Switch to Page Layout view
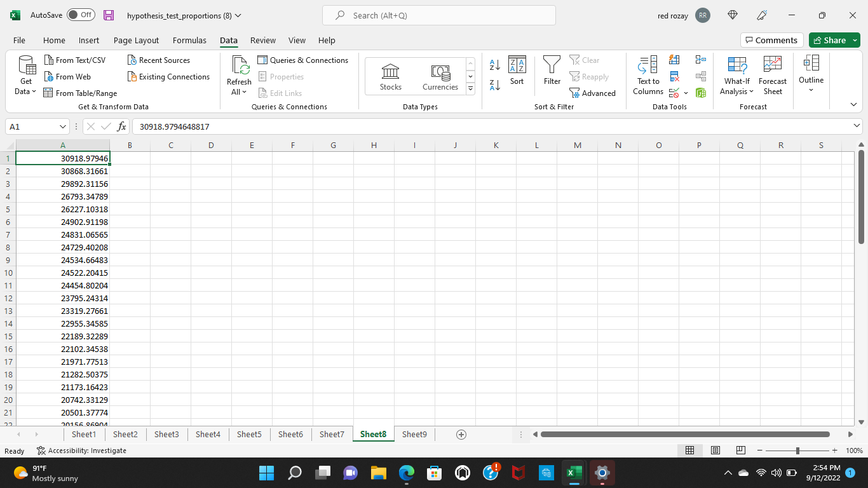This screenshot has height=488, width=868. click(x=715, y=451)
